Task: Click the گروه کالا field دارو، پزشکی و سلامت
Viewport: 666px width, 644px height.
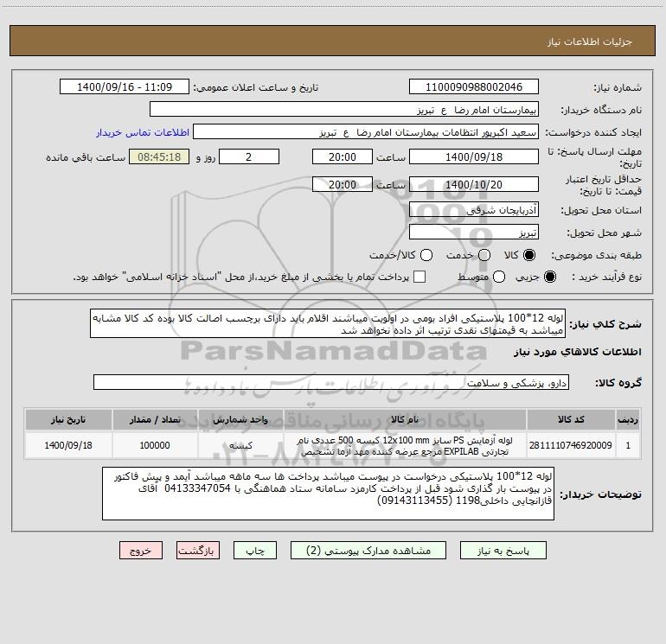Action: click(331, 382)
